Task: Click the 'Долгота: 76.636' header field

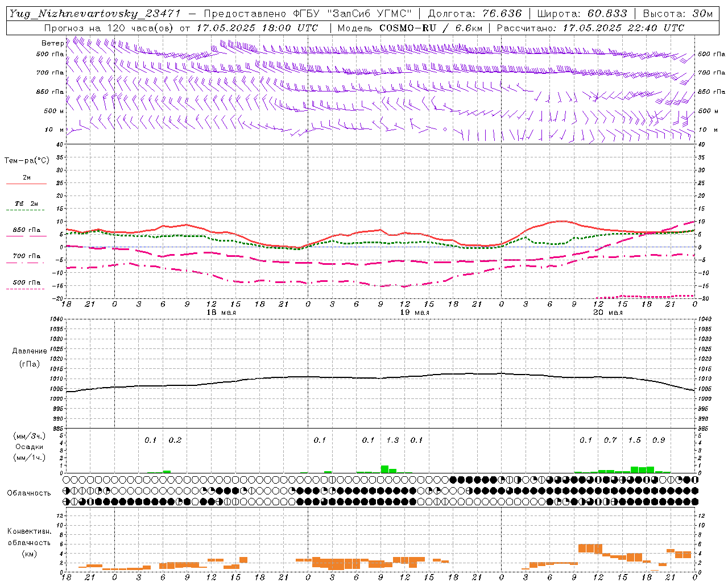Action: coord(475,14)
